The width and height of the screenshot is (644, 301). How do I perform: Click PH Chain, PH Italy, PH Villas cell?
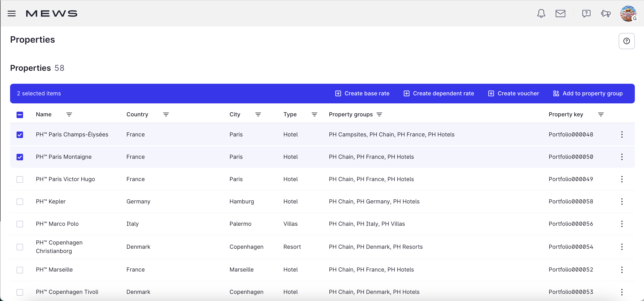pos(367,224)
